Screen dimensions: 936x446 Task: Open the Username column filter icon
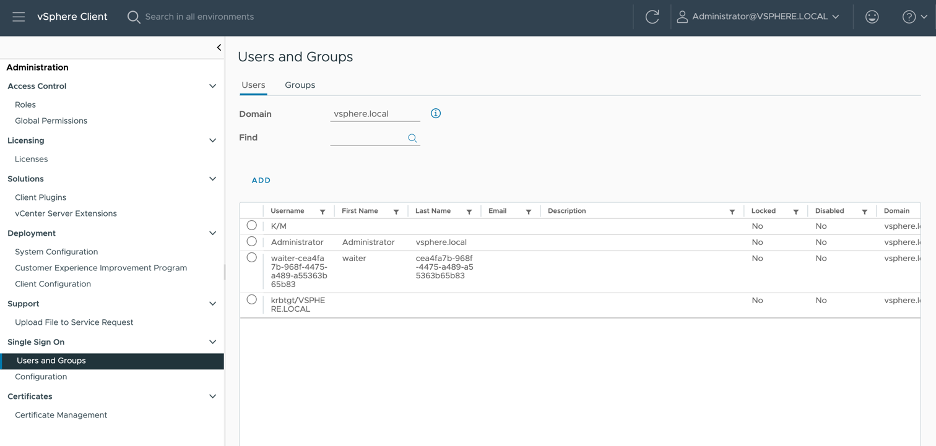(x=322, y=212)
